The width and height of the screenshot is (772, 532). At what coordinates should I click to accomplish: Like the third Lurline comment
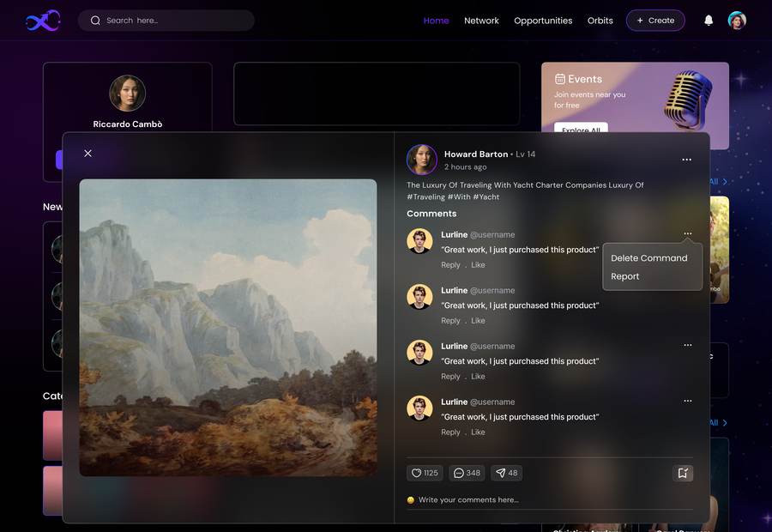[478, 377]
